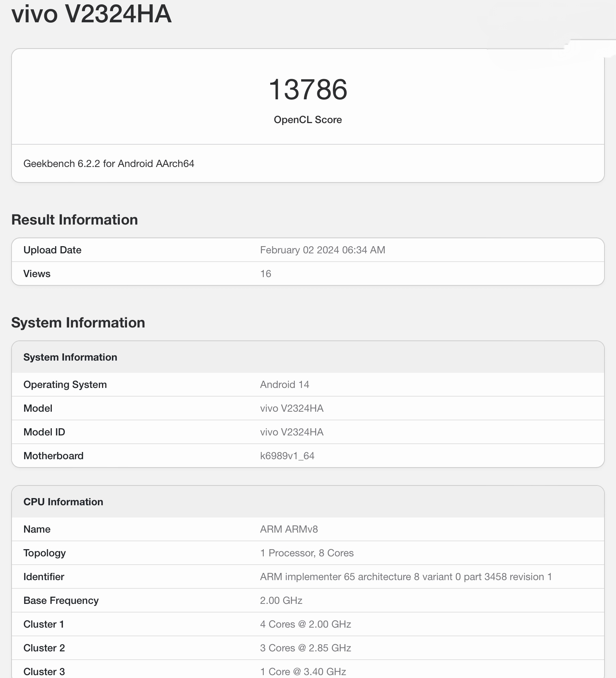This screenshot has height=678, width=616.
Task: Click the Model row value vivo V2324HA
Action: (291, 408)
